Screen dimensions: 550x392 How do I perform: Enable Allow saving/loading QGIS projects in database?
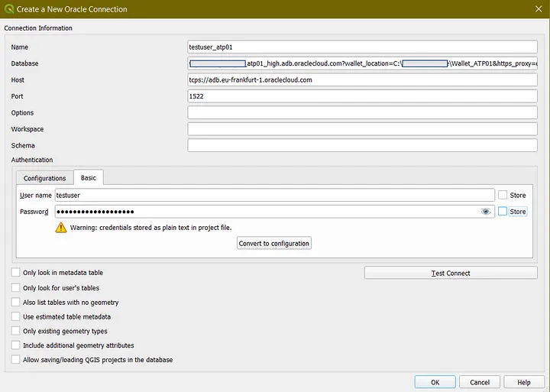(15, 360)
